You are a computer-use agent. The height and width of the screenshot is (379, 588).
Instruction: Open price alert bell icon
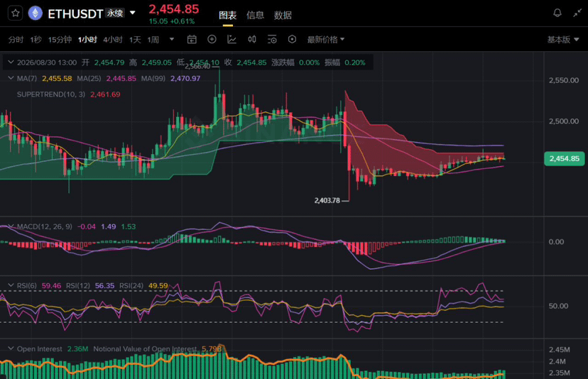point(557,13)
